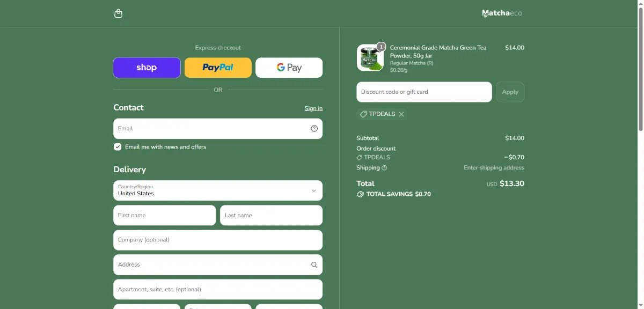This screenshot has height=309, width=644.
Task: Choose PayPal express checkout
Action: pyautogui.click(x=218, y=68)
